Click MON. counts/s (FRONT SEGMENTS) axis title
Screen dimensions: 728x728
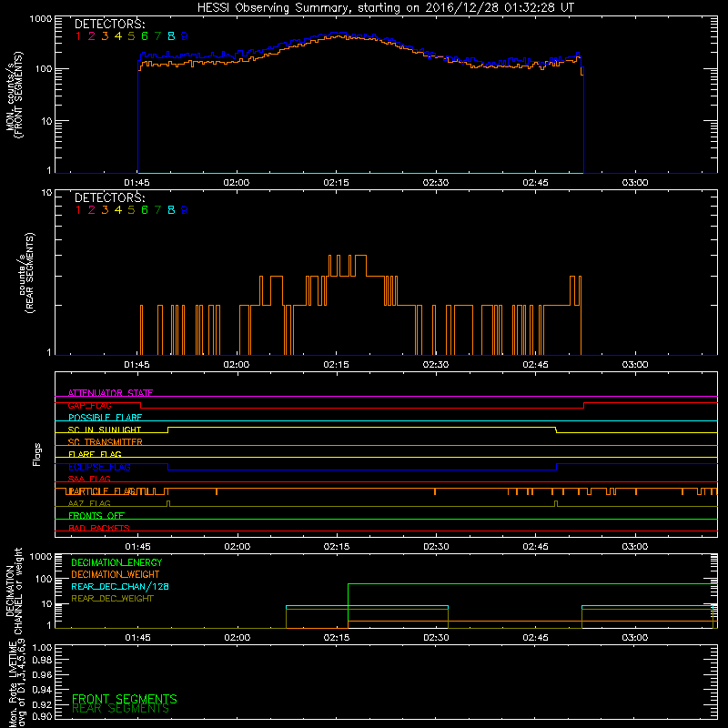click(14, 95)
